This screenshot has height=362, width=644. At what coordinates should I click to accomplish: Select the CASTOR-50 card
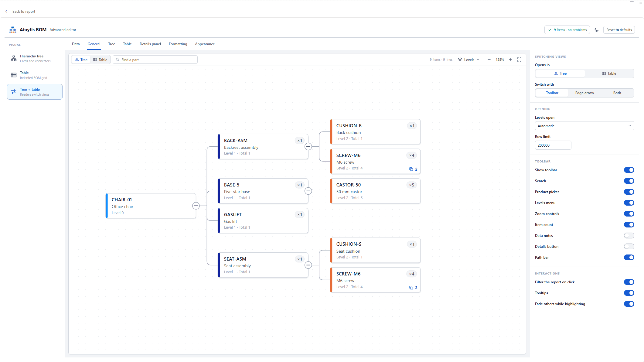[376, 191]
